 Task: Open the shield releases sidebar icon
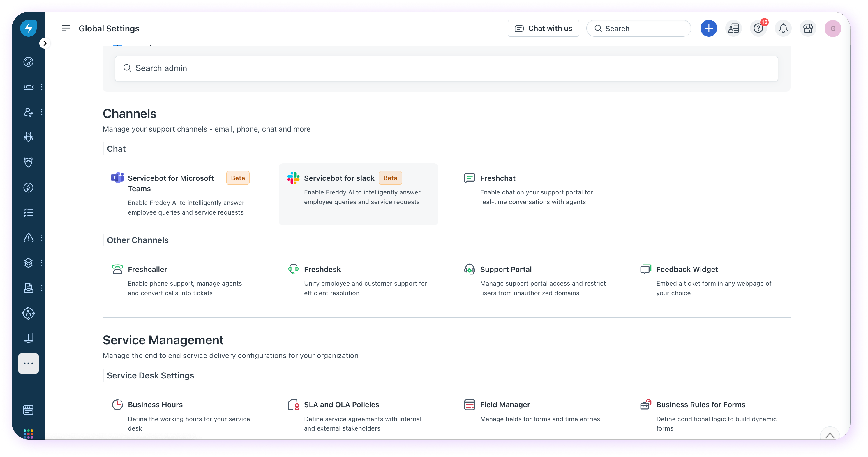[x=28, y=162]
